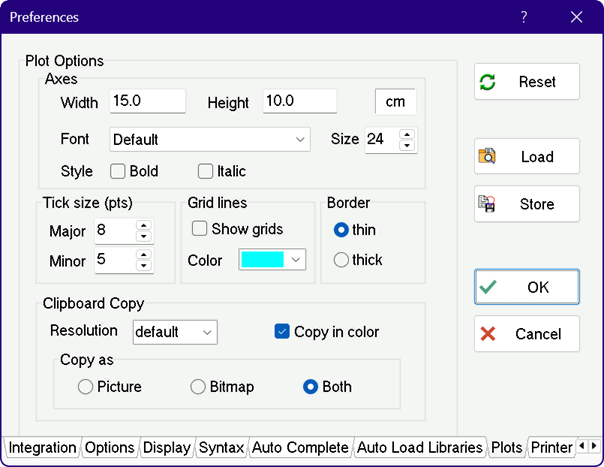This screenshot has width=604, height=467.
Task: Open the Font dropdown list
Action: click(x=301, y=140)
